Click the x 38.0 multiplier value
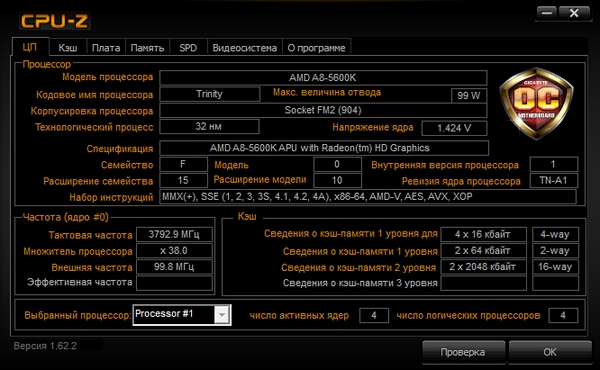The width and height of the screenshot is (600, 370). [174, 251]
